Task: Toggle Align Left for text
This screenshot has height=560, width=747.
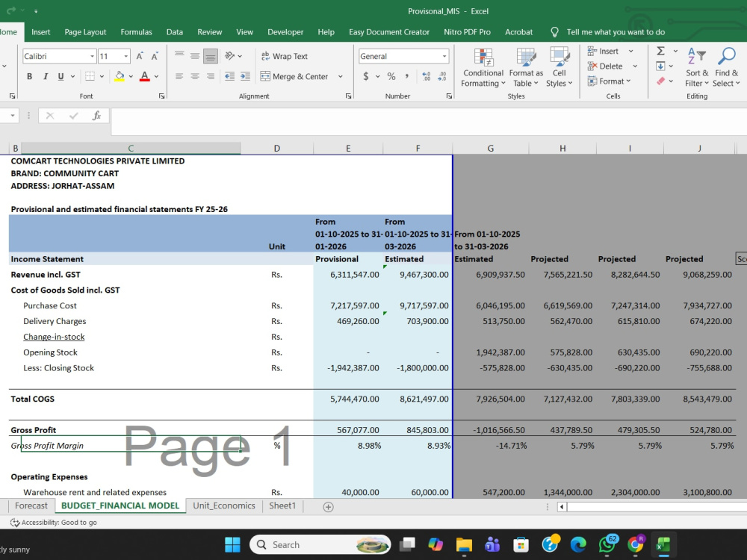Action: [x=179, y=76]
